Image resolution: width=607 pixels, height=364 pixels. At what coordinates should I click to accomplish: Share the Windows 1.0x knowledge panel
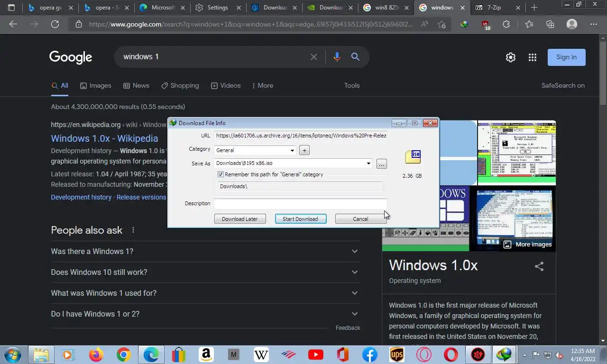tap(539, 266)
